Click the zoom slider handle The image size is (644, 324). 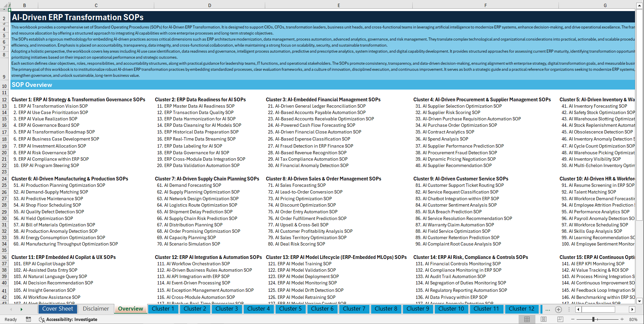(593, 319)
